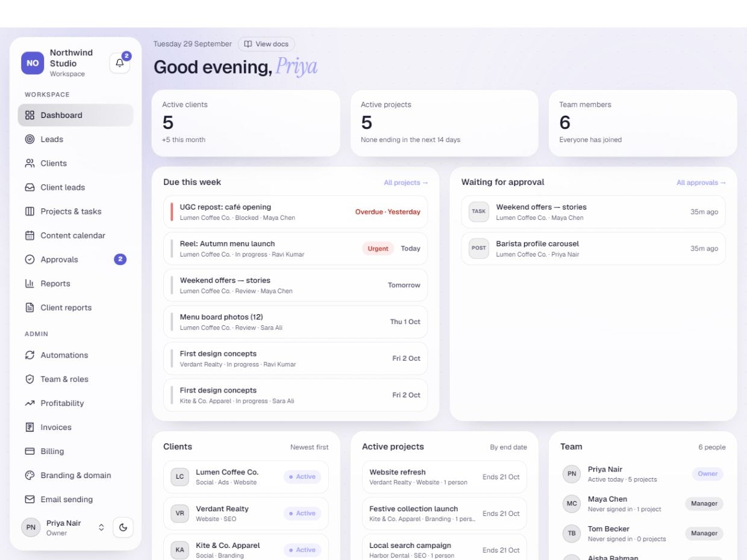The image size is (747, 560).
Task: Open Festive collection launch project
Action: click(x=445, y=514)
